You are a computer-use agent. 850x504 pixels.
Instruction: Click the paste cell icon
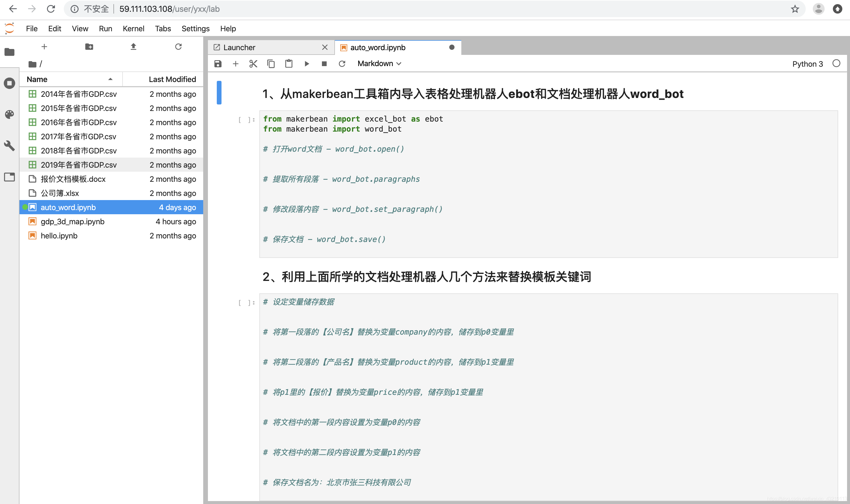click(289, 63)
